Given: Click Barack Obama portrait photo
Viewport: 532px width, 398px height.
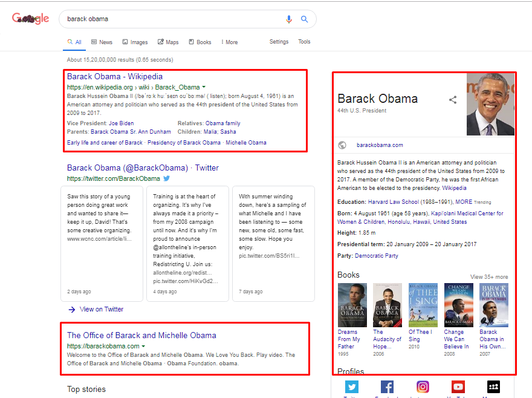Looking at the screenshot, I should click(490, 104).
